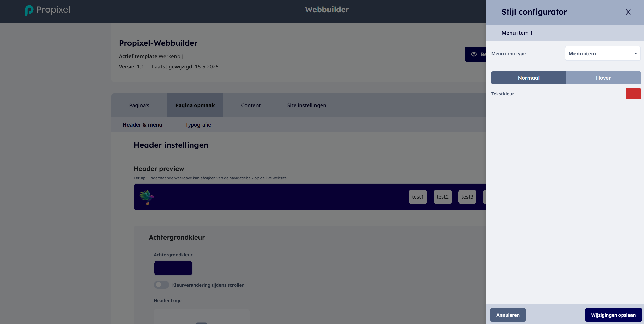Click the Propixel logo icon
644x324 pixels.
29,10
